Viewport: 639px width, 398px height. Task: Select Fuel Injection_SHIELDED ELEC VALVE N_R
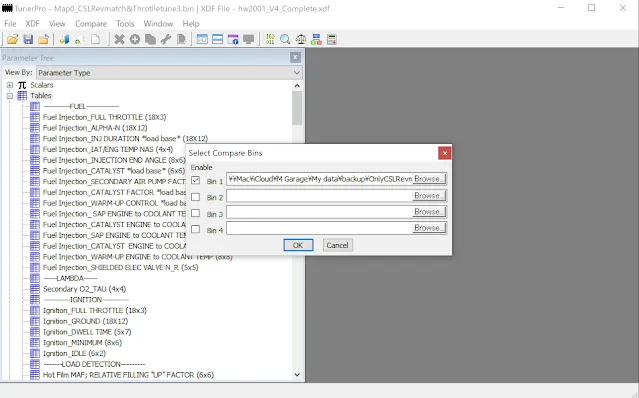121,268
